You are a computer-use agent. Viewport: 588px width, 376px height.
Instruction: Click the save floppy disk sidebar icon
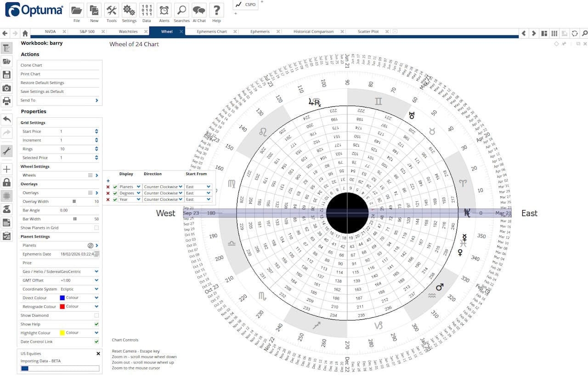coord(6,74)
